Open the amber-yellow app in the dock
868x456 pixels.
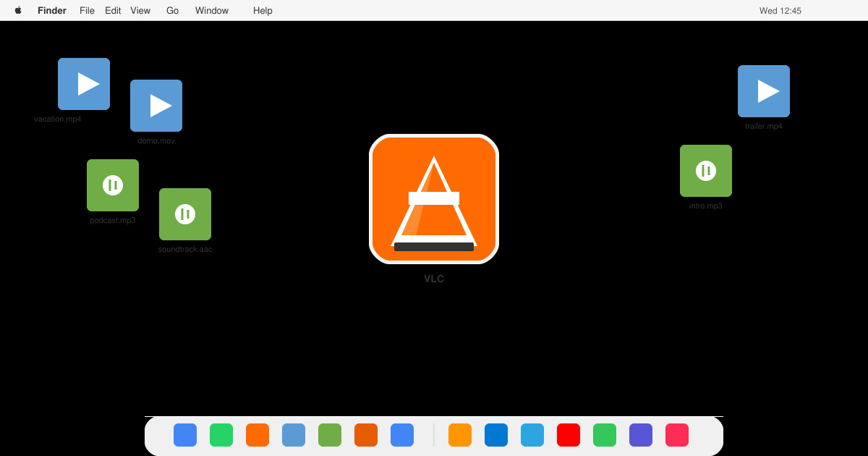tap(460, 435)
